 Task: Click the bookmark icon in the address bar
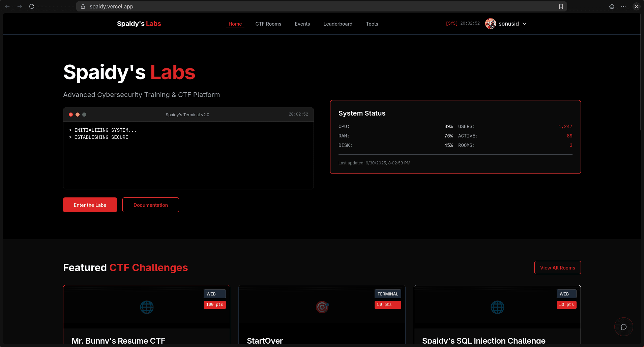tap(561, 6)
